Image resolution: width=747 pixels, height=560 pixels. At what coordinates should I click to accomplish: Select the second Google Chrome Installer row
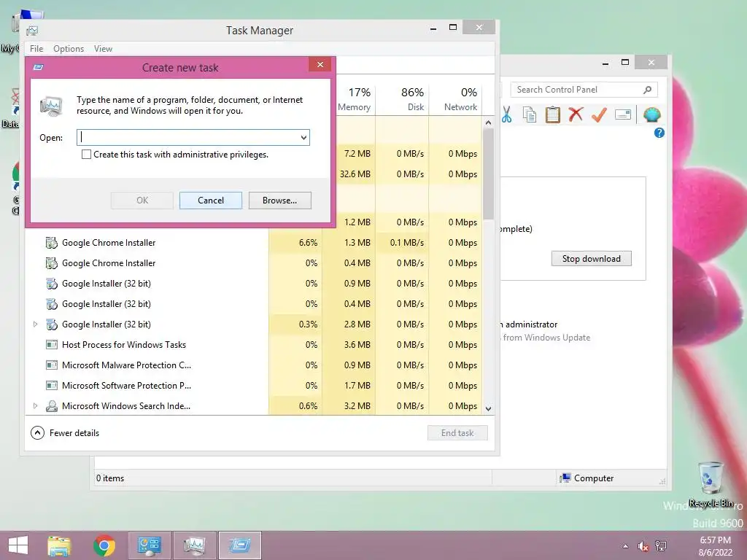tap(253, 263)
